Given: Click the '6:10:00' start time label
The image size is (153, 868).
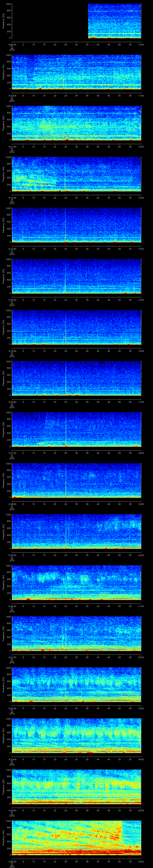Looking at the screenshot, I should click(x=12, y=96).
